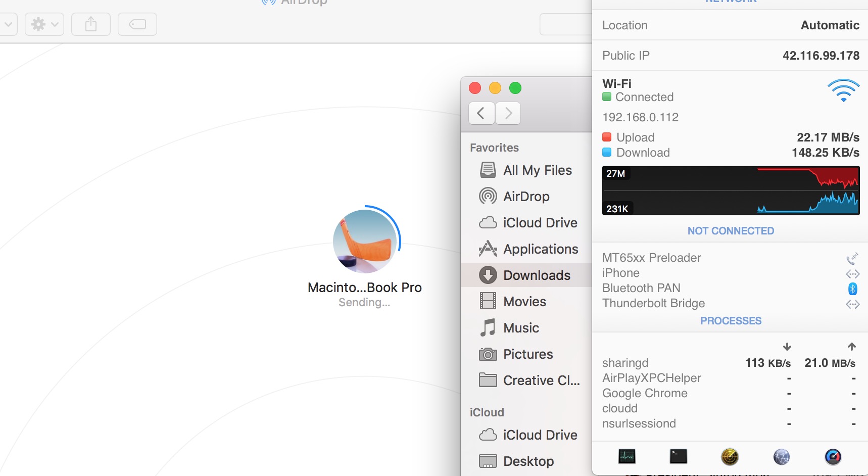Open iCloud Drive under iCloud section
868x476 pixels.
(526, 435)
